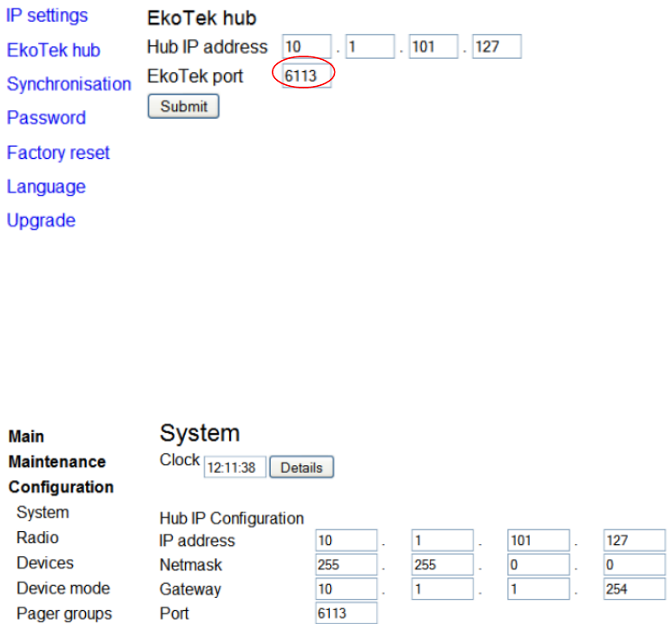Open System under Configuration
672x624 pixels.
pyautogui.click(x=43, y=512)
